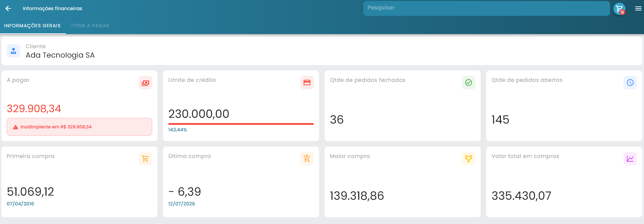644x224 pixels.
Task: Switch to Itens a Pagar tab
Action: pyautogui.click(x=90, y=26)
